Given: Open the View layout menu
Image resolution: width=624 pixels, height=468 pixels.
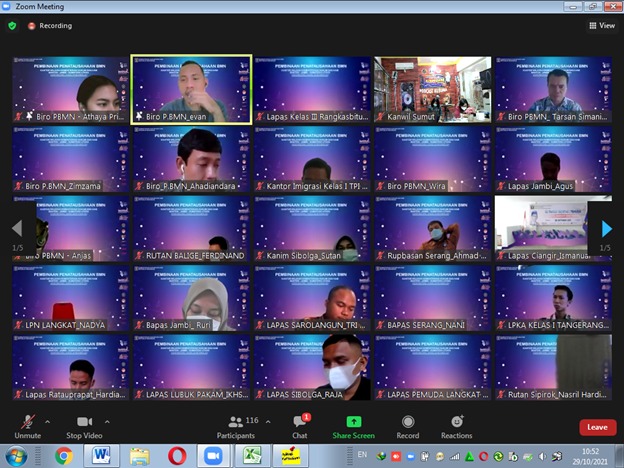Looking at the screenshot, I should click(x=601, y=25).
